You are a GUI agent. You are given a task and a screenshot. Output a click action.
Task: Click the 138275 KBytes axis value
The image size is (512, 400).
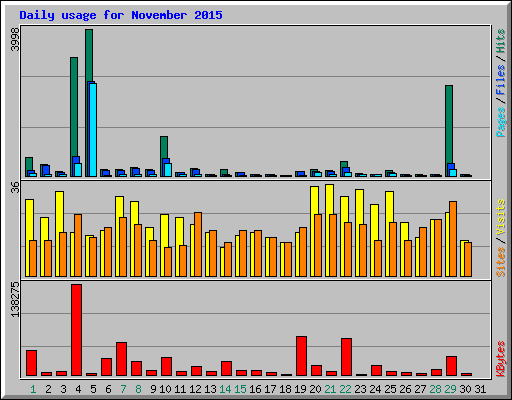click(15, 299)
